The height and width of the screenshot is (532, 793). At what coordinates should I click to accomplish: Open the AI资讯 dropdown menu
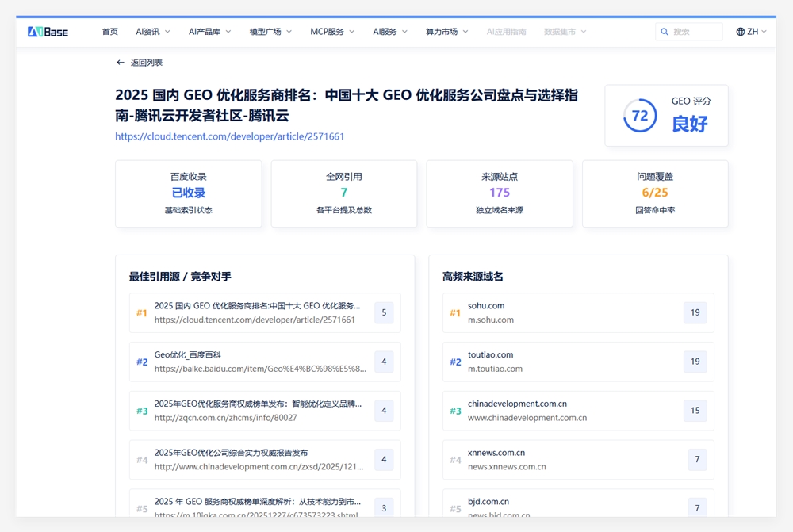pyautogui.click(x=148, y=32)
